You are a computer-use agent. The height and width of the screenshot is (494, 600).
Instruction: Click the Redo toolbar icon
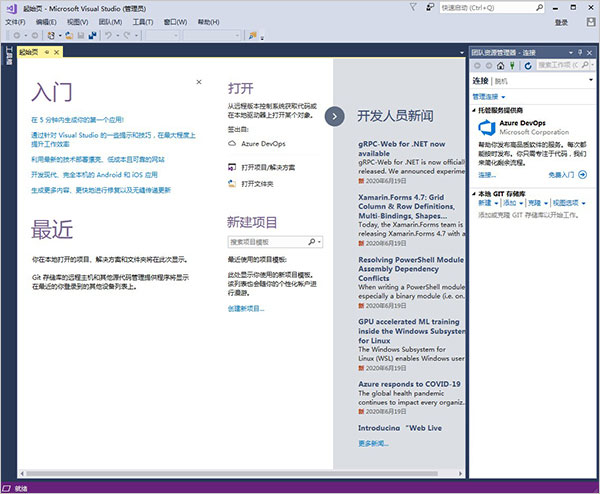tap(127, 36)
